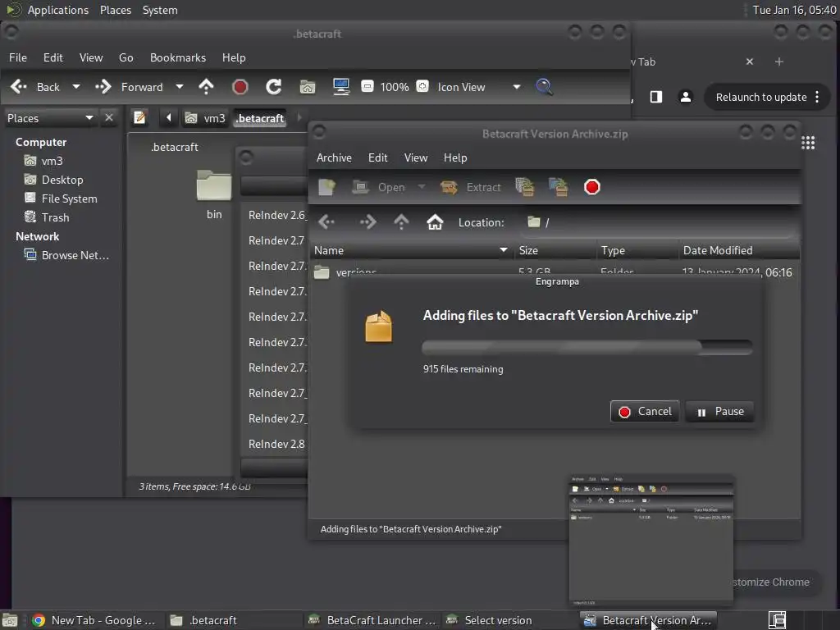Viewport: 840px width, 630px height.
Task: Open Places sidebar selector dropdown
Action: coord(50,118)
